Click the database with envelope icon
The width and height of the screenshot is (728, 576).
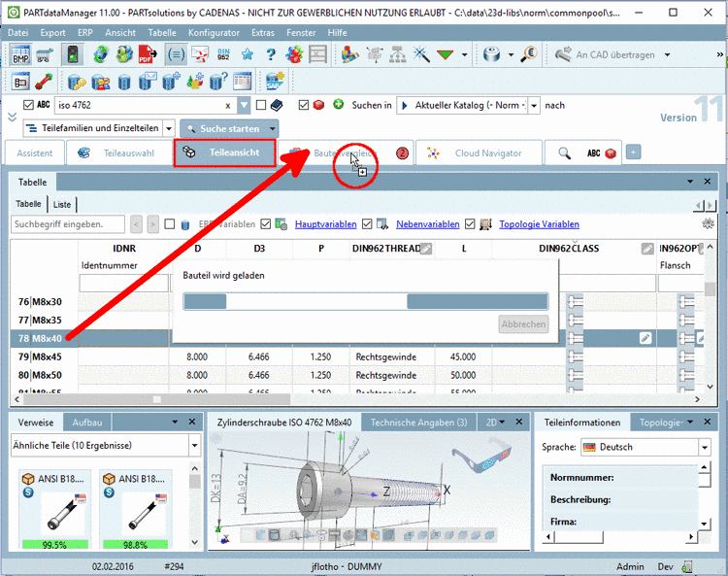(x=149, y=82)
